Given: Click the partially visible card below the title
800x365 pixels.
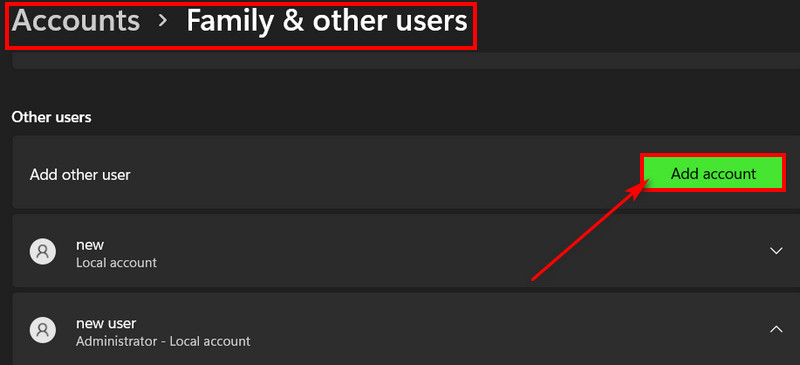Looking at the screenshot, I should coord(406,60).
